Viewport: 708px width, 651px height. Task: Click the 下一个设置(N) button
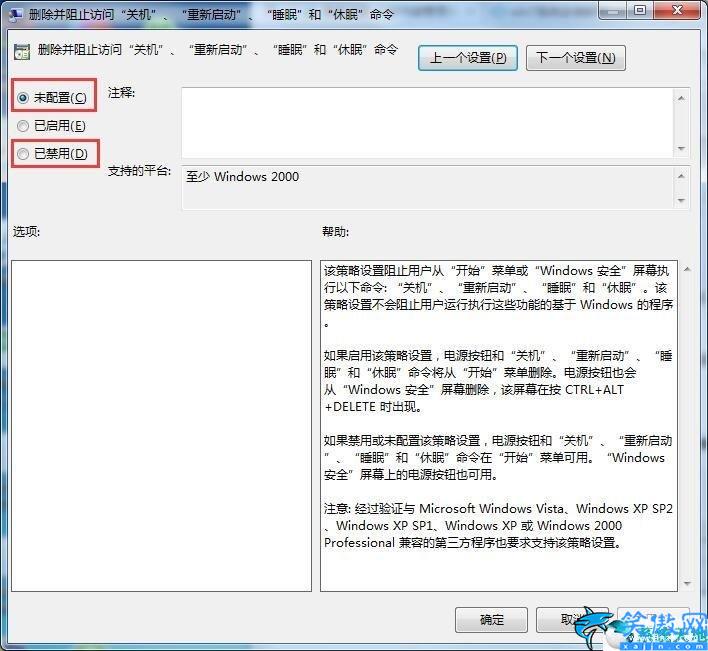pyautogui.click(x=576, y=58)
